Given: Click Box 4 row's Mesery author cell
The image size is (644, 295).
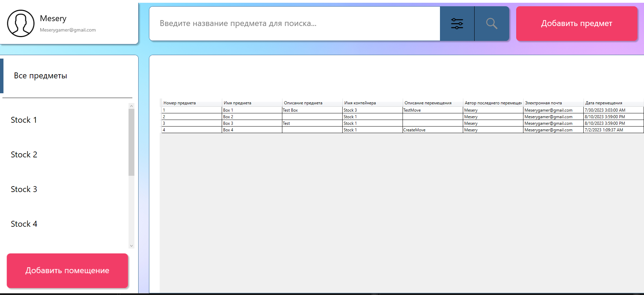Looking at the screenshot, I should (493, 130).
